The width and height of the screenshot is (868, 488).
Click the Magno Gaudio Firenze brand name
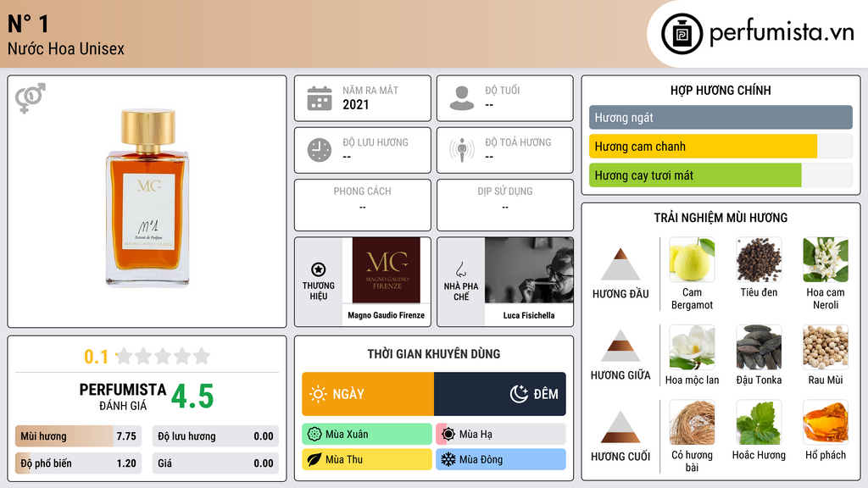(387, 315)
